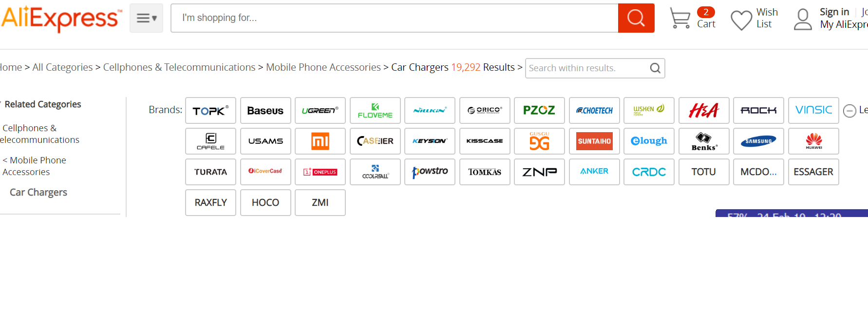Open the categories hamburger dropdown menu

click(146, 18)
